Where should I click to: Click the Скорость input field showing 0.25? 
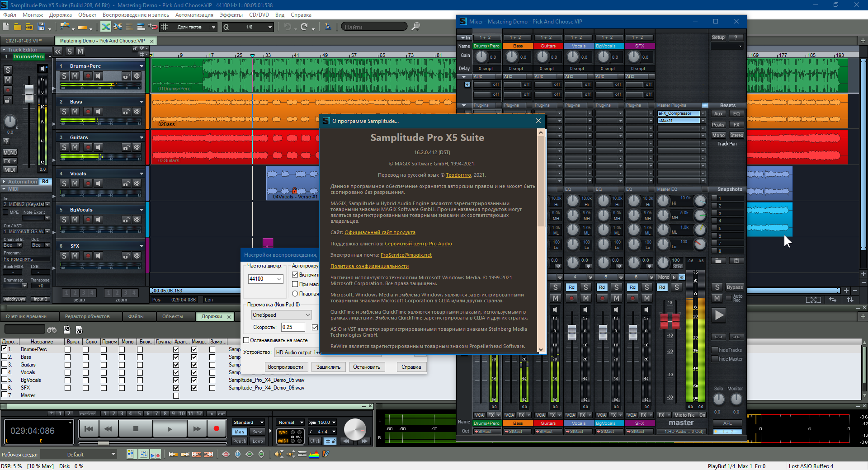tap(293, 327)
